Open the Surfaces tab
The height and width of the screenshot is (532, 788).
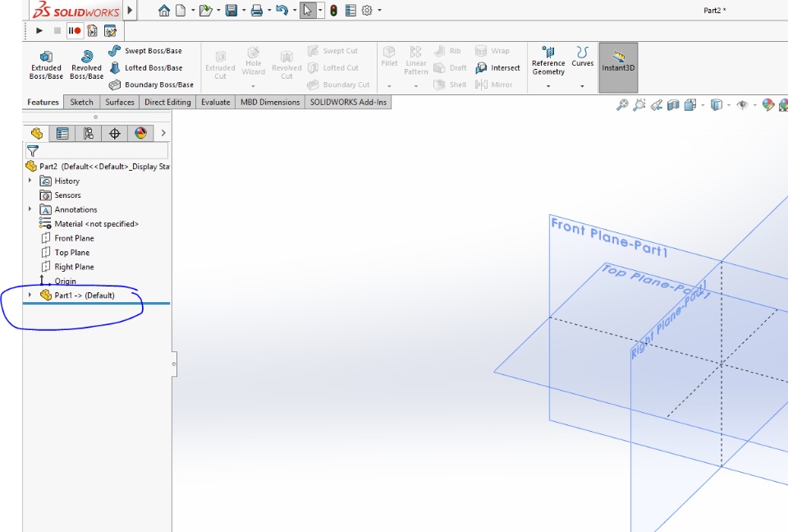click(120, 102)
